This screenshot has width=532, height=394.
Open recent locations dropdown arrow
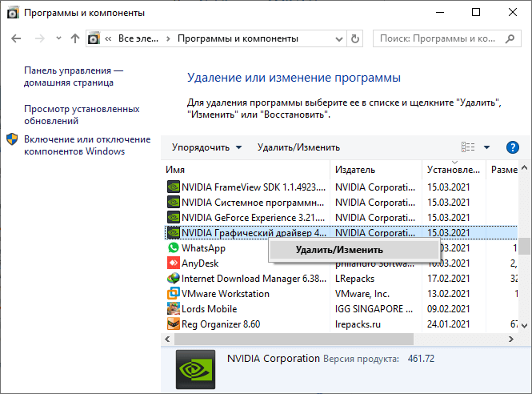coord(58,38)
